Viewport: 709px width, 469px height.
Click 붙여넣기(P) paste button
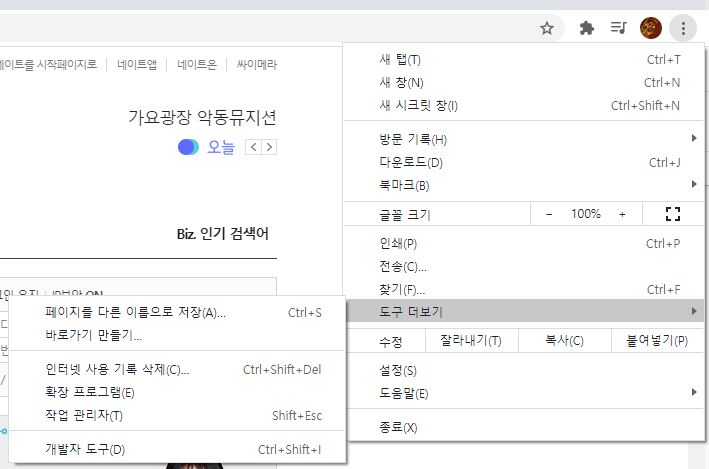(657, 341)
